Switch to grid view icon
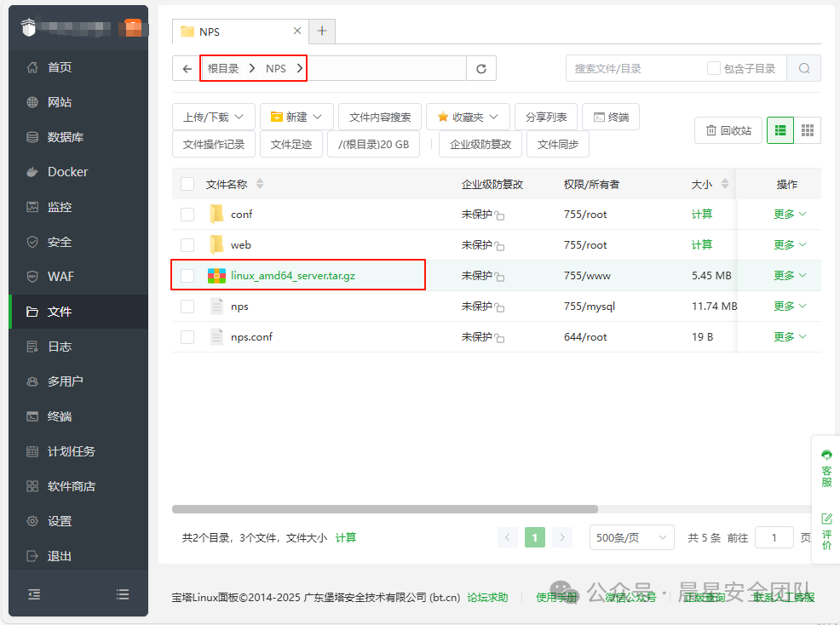 point(808,130)
